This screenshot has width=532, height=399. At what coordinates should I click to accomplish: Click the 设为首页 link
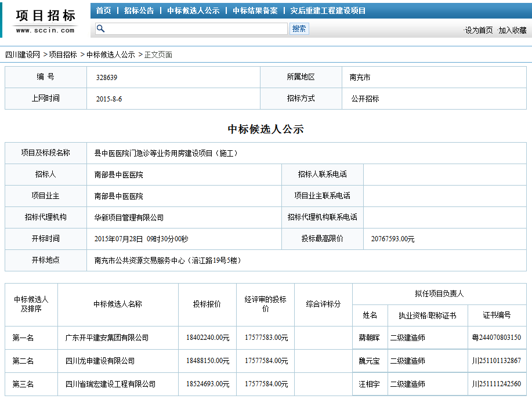[479, 30]
